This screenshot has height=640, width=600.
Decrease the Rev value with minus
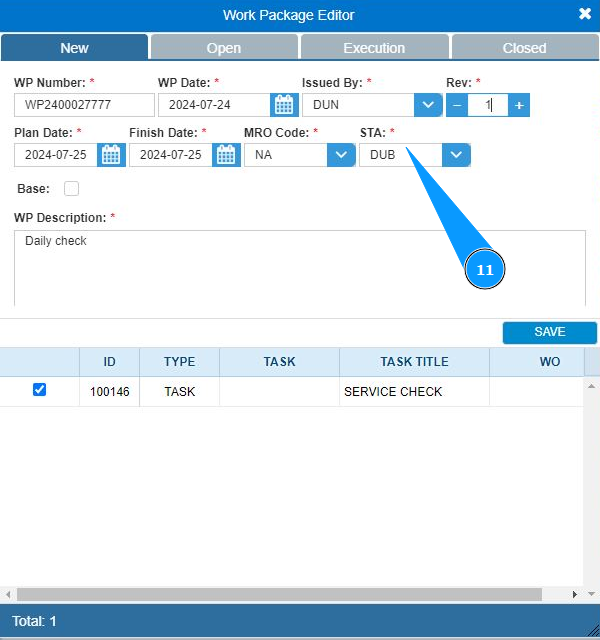(x=457, y=105)
